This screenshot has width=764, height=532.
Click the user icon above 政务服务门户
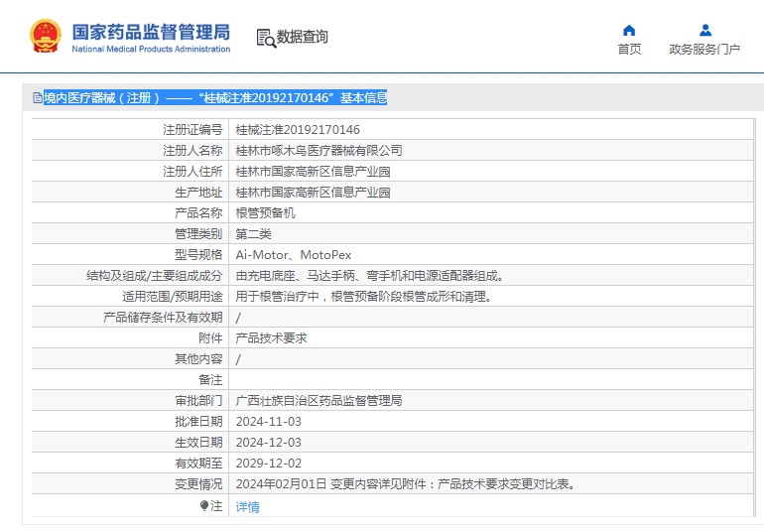click(x=705, y=31)
